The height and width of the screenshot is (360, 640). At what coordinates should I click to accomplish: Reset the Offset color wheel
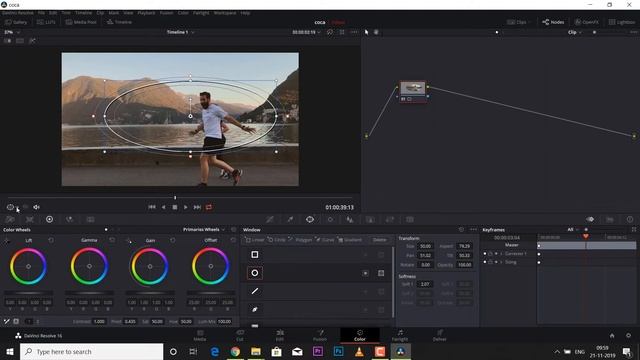point(233,240)
